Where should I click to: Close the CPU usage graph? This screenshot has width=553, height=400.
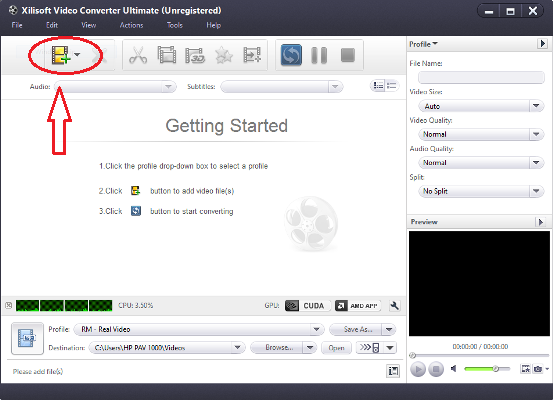pyautogui.click(x=9, y=305)
